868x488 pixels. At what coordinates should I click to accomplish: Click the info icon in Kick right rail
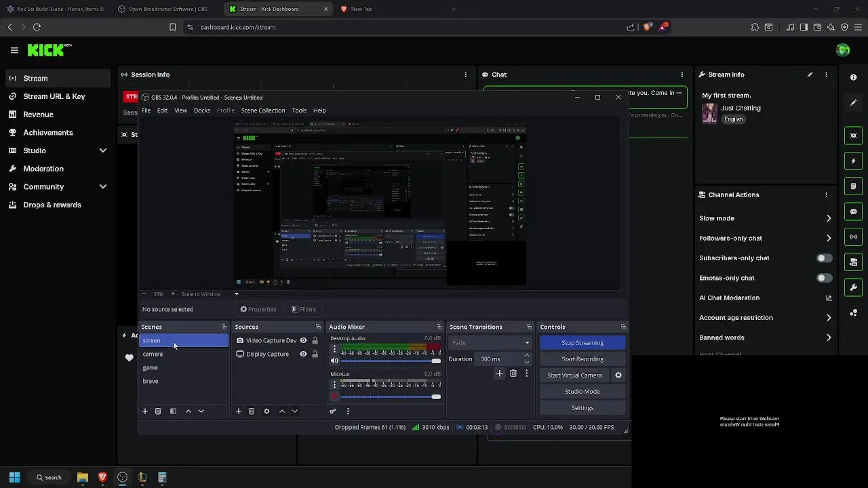(854, 77)
